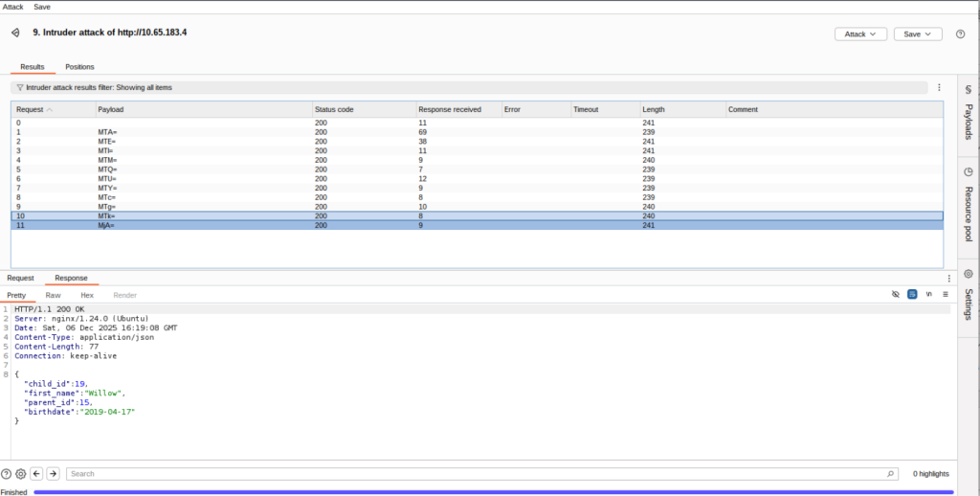Click search settings gear icon at bottom
This screenshot has height=496, width=980.
click(x=20, y=473)
